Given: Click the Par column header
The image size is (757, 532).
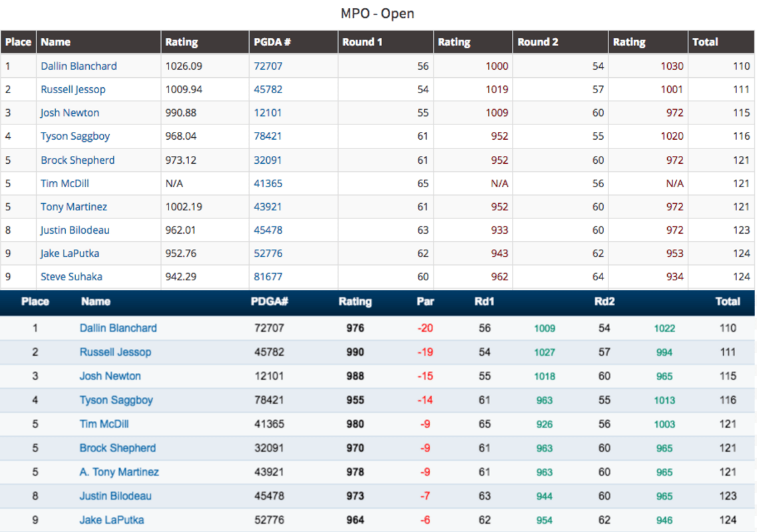Looking at the screenshot, I should (x=425, y=302).
